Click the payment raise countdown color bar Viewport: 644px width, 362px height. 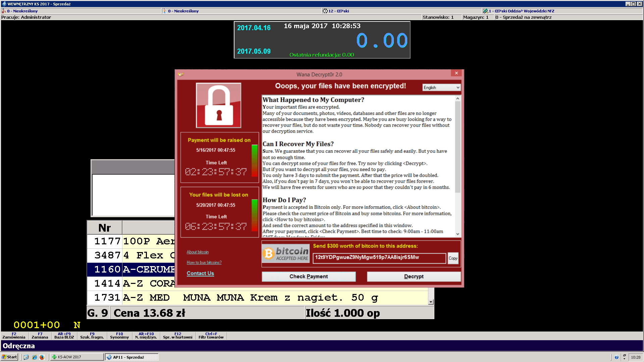pyautogui.click(x=255, y=161)
